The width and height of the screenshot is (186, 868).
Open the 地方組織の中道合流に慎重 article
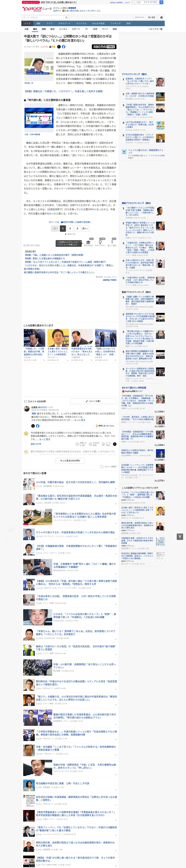pos(62,783)
